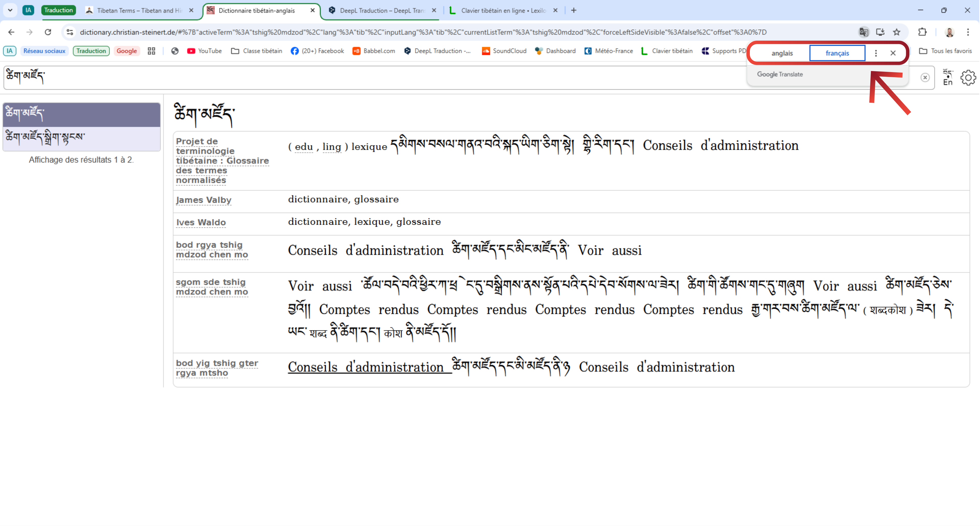Click the Google Translate icon in address bar
The width and height of the screenshot is (980, 526).
click(x=864, y=32)
